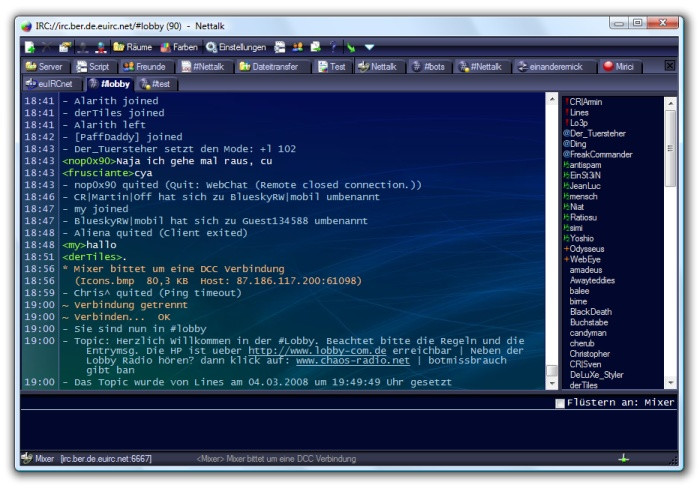Image resolution: width=700 pixels, height=488 pixels.
Task: Open the #Nettalk tab with hash icon
Action: (x=482, y=67)
